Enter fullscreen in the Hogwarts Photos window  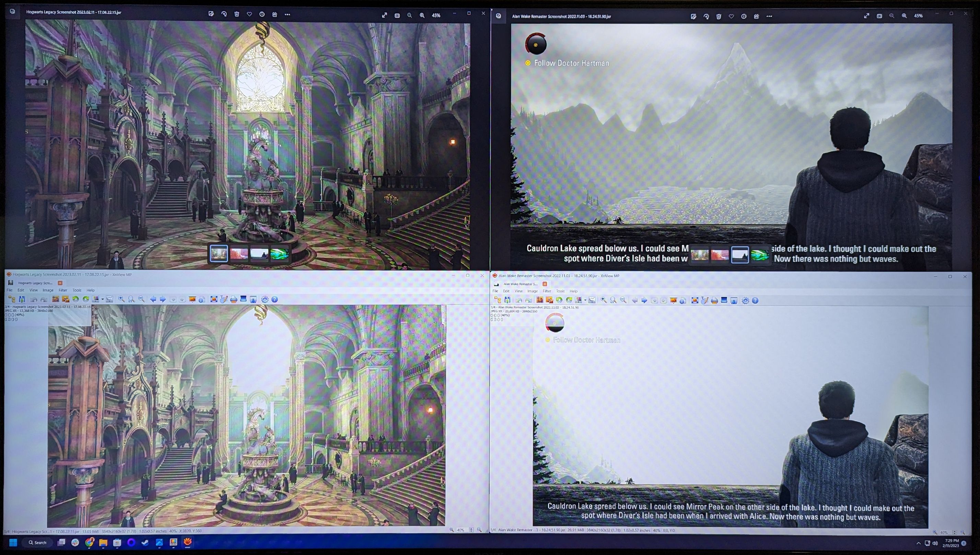[384, 15]
